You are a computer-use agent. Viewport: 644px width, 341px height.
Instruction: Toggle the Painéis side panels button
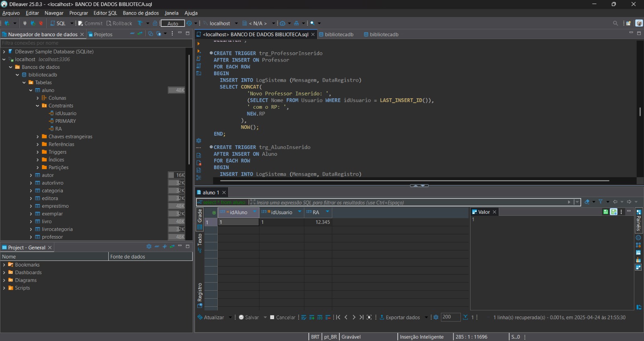(638, 220)
